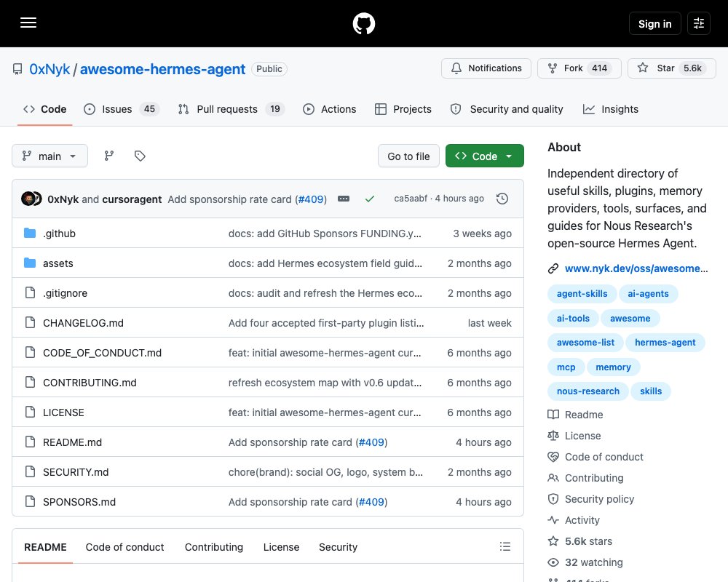Open www.nyk.dev website link
728x582 pixels.
(636, 268)
